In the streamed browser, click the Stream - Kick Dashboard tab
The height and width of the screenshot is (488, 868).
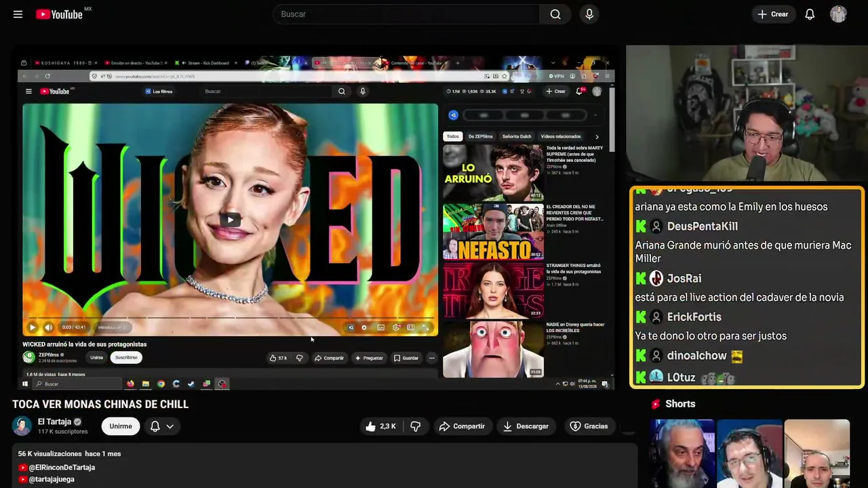tap(207, 63)
